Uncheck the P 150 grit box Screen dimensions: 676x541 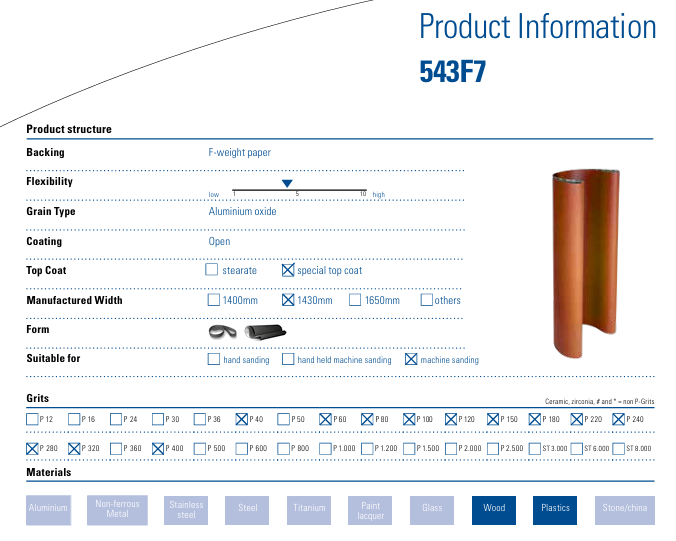[493, 419]
